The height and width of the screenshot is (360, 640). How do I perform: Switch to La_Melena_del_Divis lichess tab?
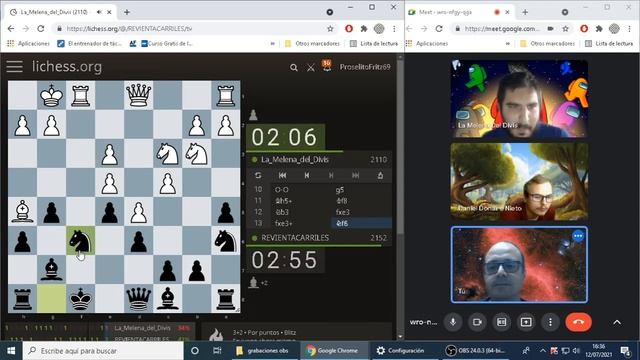[60, 12]
